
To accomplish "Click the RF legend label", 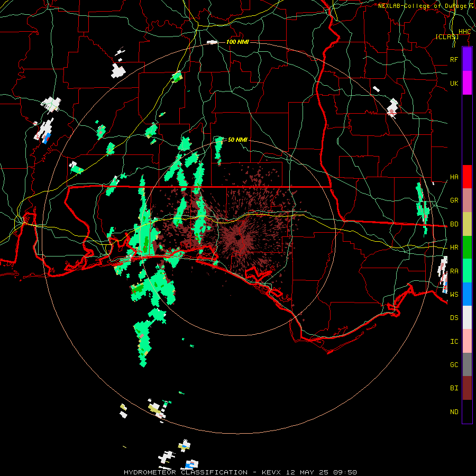I will tap(454, 59).
